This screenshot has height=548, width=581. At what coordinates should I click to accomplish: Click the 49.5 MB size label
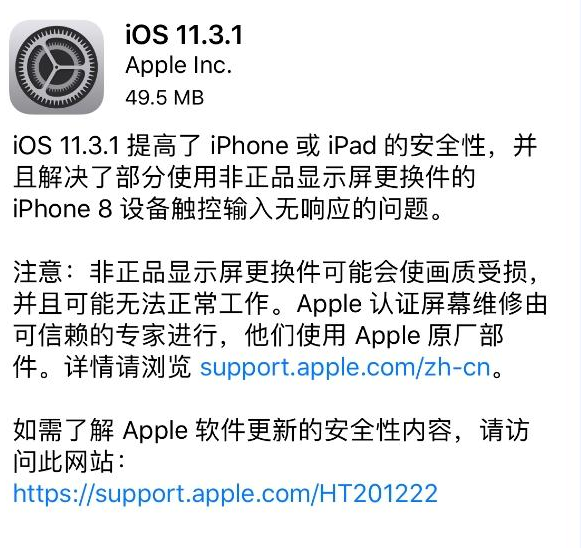click(x=165, y=98)
